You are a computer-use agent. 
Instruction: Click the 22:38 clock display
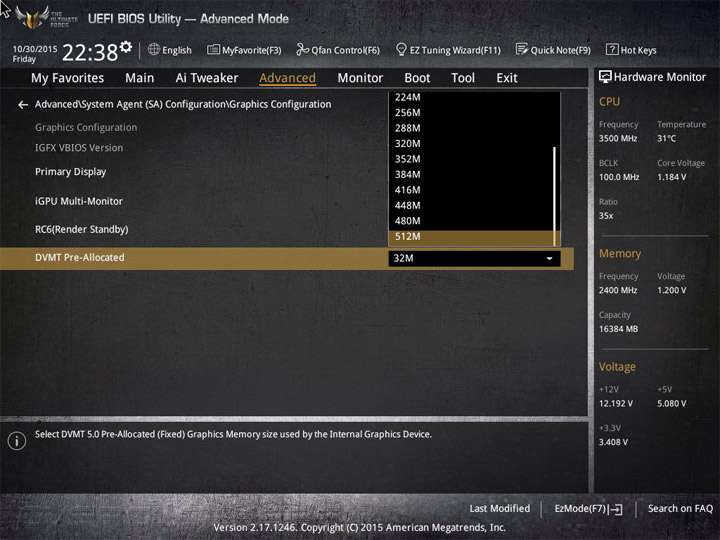[90, 52]
